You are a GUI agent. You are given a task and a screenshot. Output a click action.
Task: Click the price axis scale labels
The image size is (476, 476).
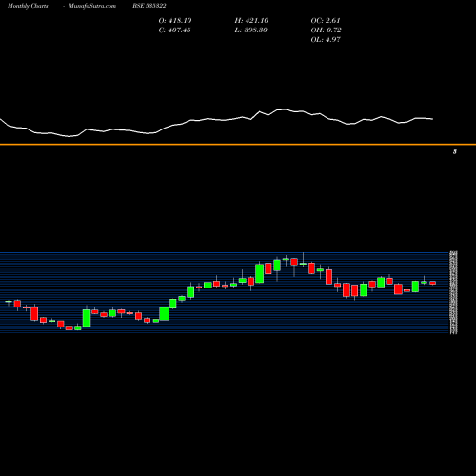454,292
